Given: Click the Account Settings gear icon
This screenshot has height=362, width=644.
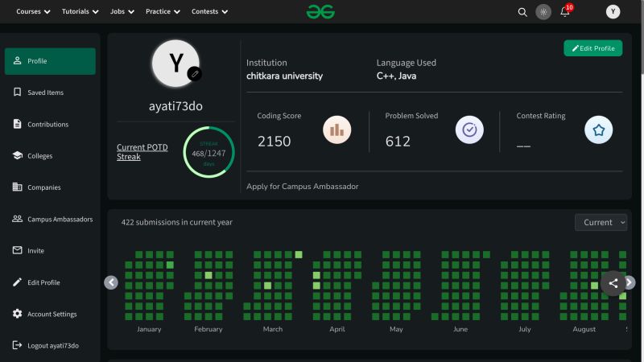Looking at the screenshot, I should tap(17, 314).
